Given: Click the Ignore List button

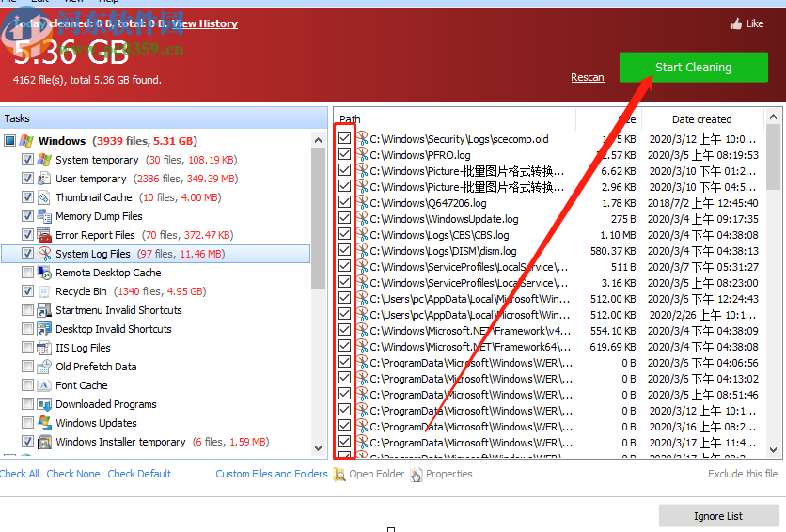Looking at the screenshot, I should 718,516.
